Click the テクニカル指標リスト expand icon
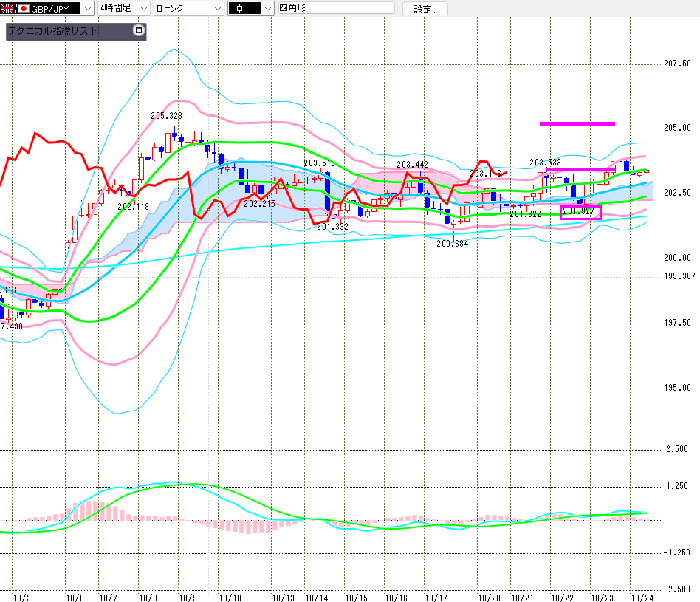Viewport: 700px width, 602px height. pos(137,31)
